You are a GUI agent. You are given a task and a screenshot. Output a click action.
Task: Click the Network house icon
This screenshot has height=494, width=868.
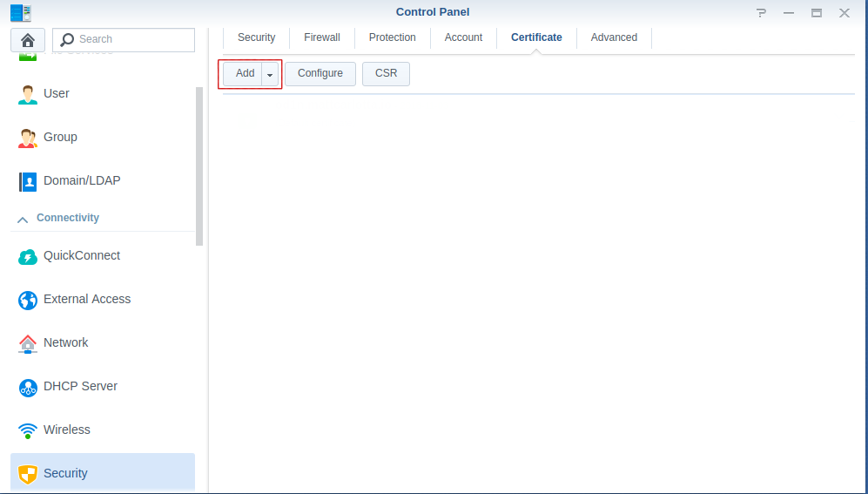click(28, 343)
